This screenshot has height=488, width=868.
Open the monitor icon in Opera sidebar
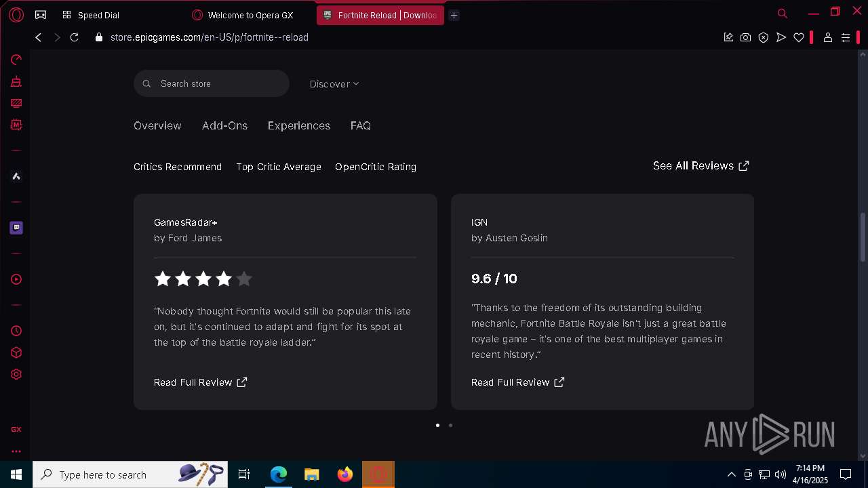click(16, 103)
